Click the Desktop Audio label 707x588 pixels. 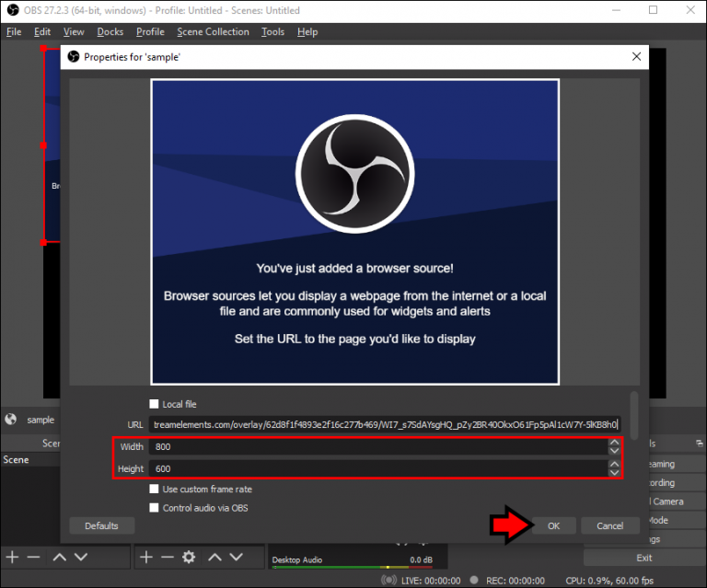296,559
